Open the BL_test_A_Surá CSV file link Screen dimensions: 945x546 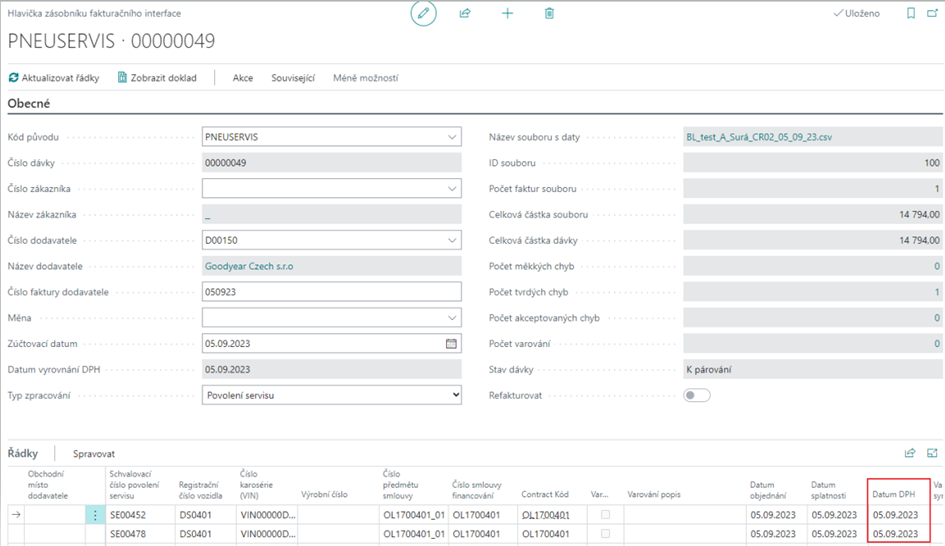point(759,136)
